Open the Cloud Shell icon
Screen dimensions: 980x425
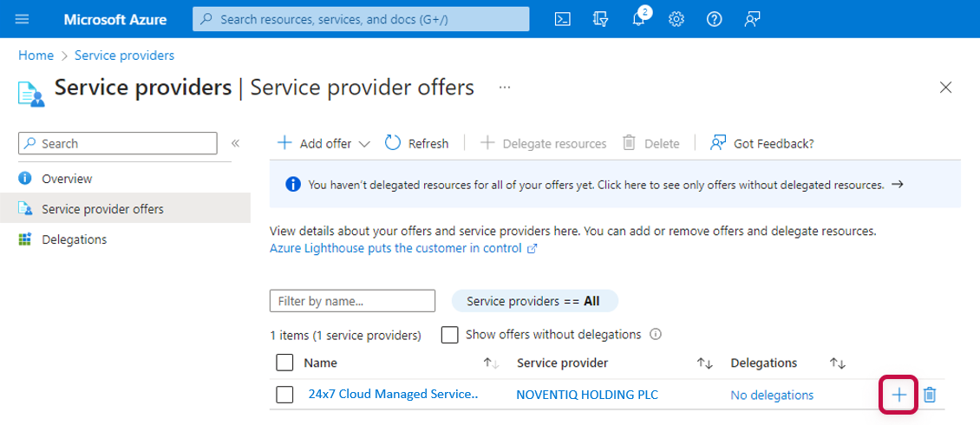[x=562, y=19]
